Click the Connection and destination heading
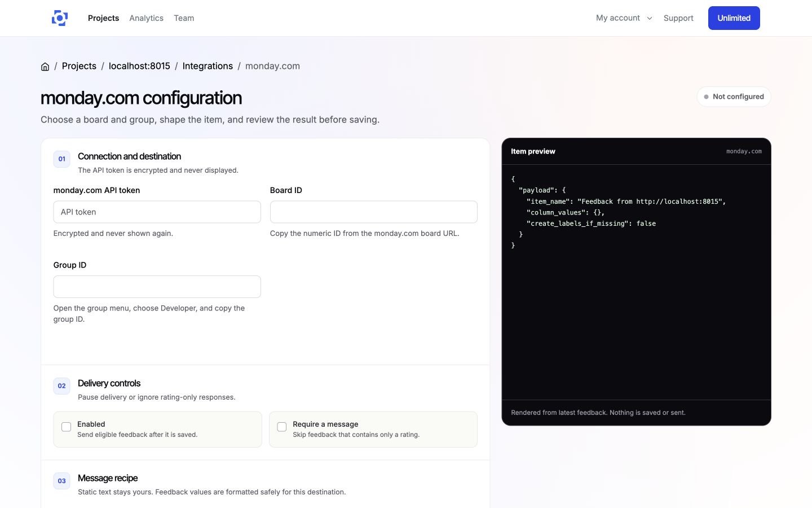The width and height of the screenshot is (812, 508). [x=129, y=156]
